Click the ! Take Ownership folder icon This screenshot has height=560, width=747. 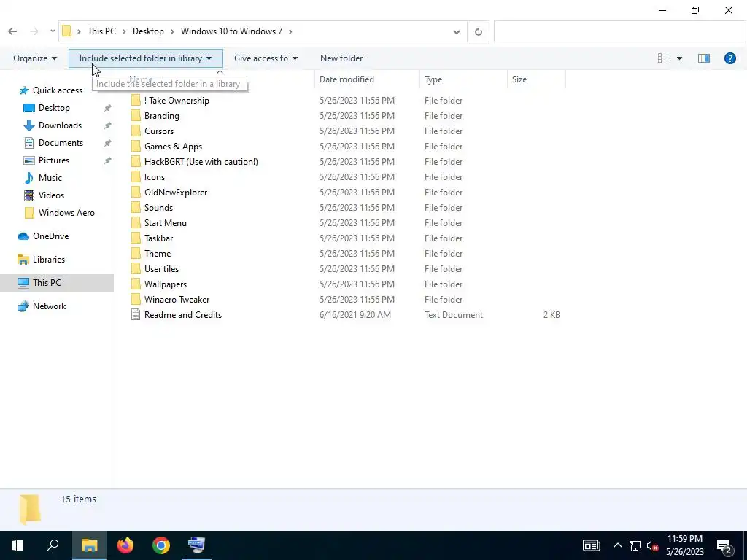point(136,100)
